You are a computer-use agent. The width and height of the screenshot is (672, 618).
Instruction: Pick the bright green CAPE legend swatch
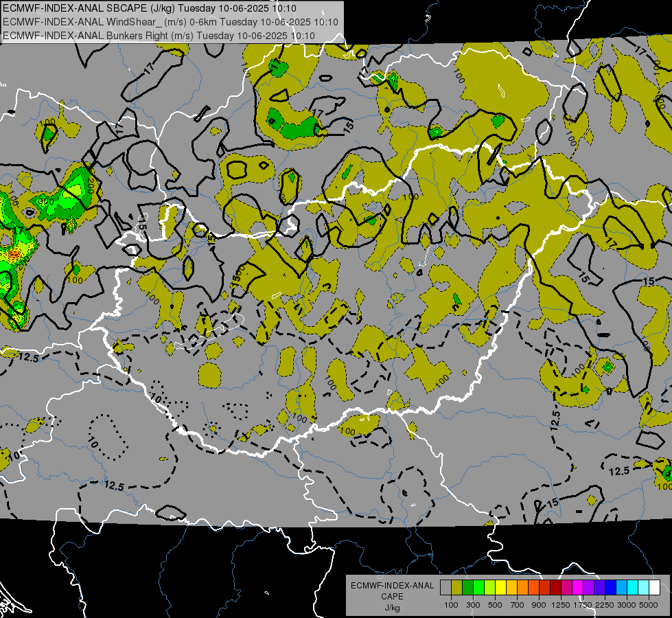point(478,587)
